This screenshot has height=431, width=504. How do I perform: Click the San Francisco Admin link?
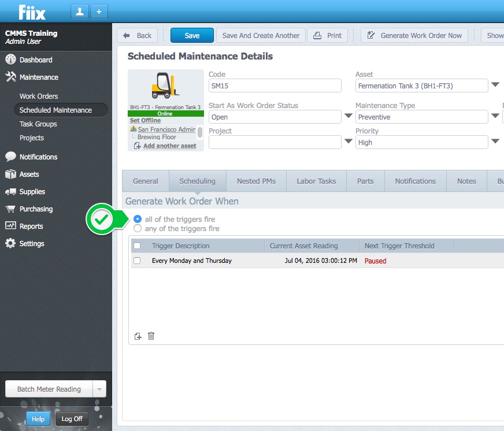166,129
